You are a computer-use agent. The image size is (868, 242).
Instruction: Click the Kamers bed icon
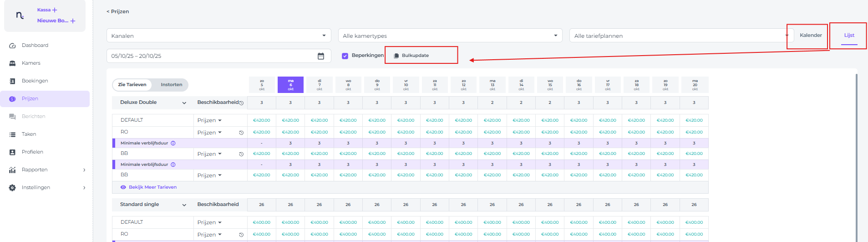click(12, 63)
